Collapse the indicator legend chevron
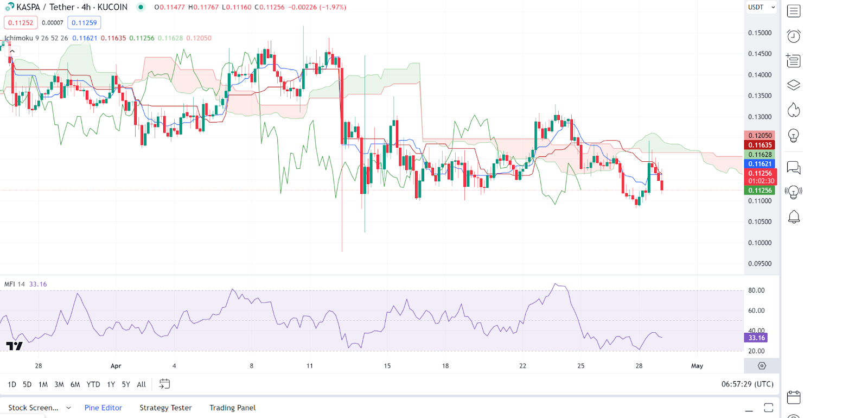 pos(12,51)
